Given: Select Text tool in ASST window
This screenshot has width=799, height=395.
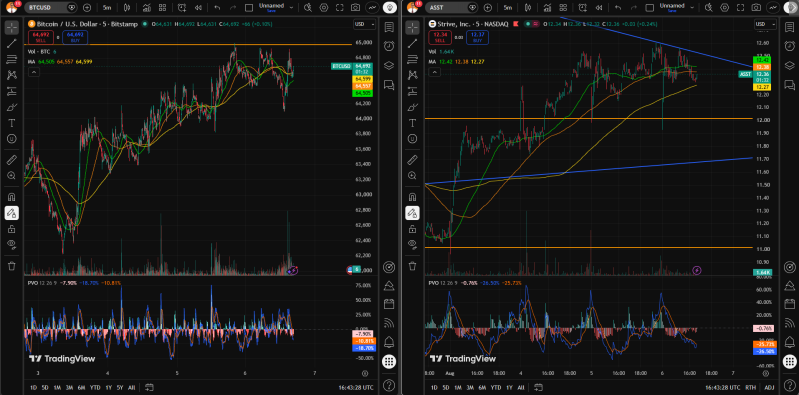Looking at the screenshot, I should [x=412, y=123].
